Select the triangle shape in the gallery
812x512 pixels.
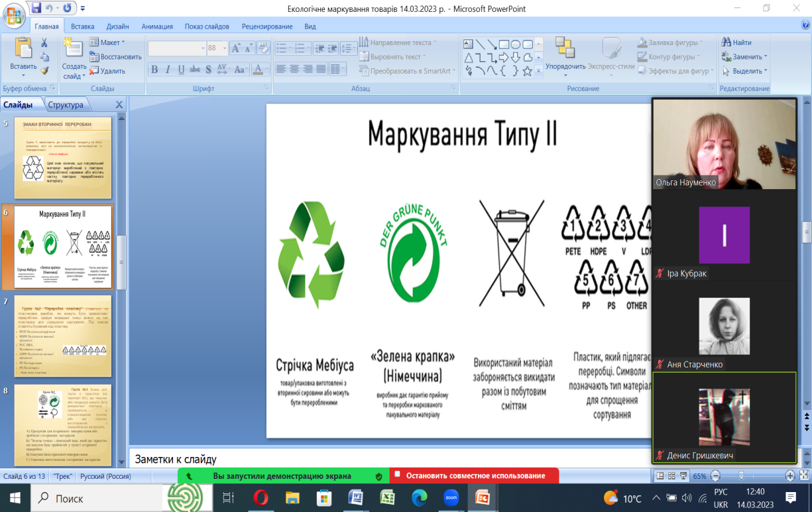click(469, 57)
